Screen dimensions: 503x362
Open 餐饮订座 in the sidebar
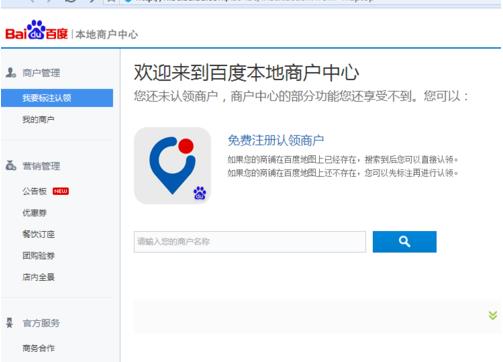pos(38,234)
